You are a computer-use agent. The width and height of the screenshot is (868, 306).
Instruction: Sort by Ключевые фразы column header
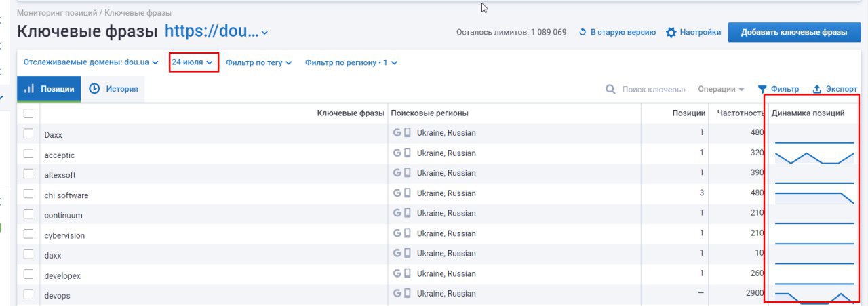(351, 113)
